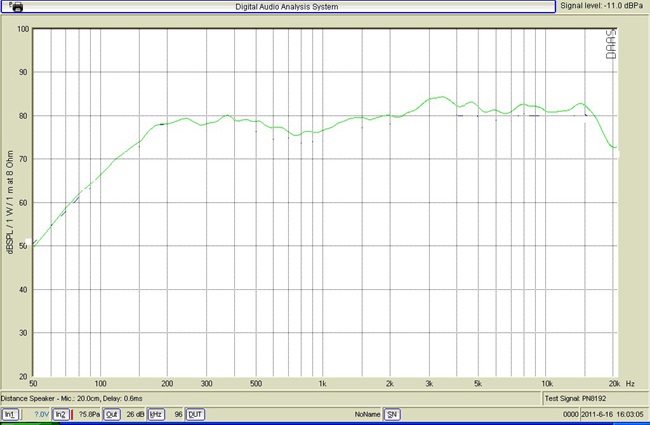Click the vertical DAAS logo on the graph
This screenshot has width=650, height=425.
pyautogui.click(x=611, y=44)
